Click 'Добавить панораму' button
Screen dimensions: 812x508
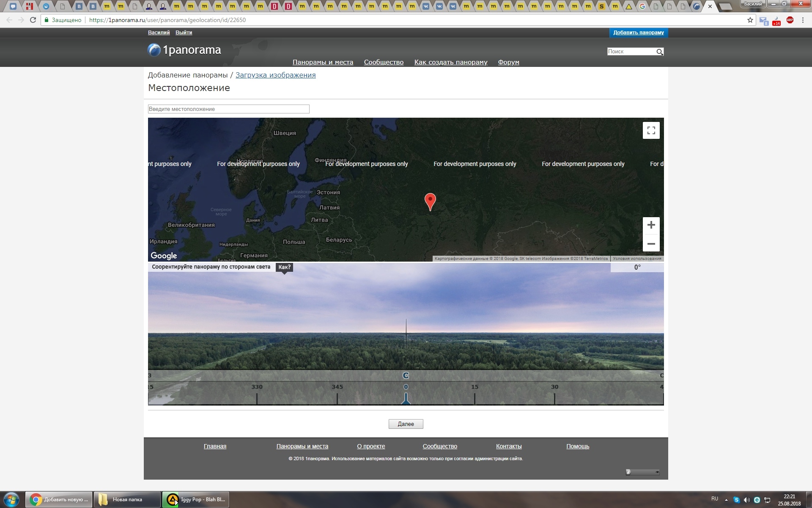[638, 33]
